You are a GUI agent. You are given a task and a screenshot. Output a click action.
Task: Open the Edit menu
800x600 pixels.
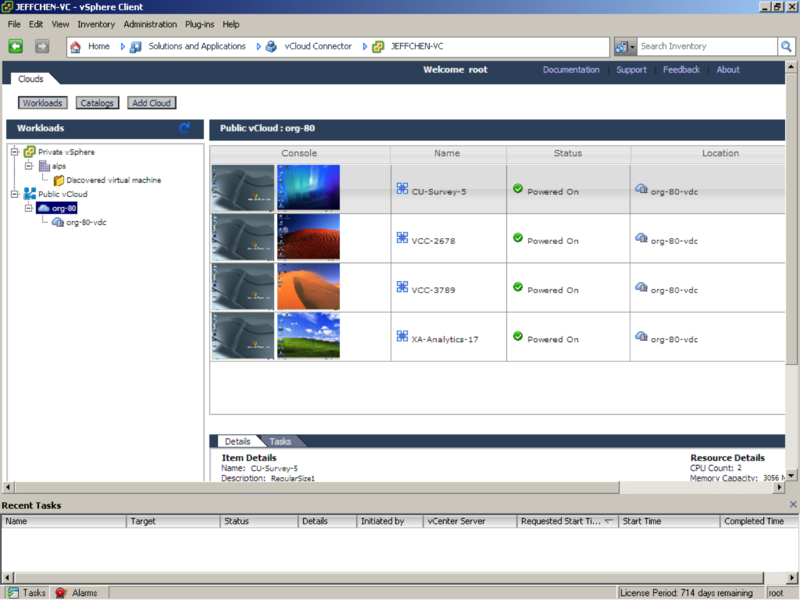pos(36,24)
